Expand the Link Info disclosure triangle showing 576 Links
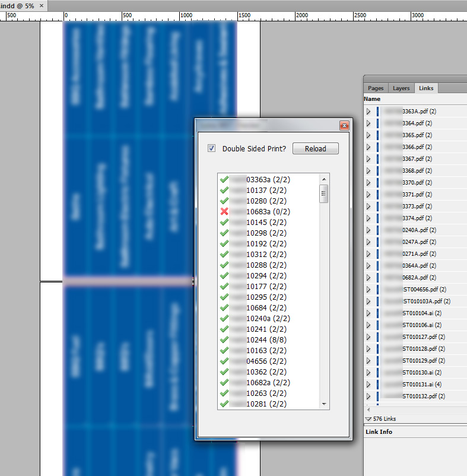This screenshot has height=476, width=467. coord(368,418)
